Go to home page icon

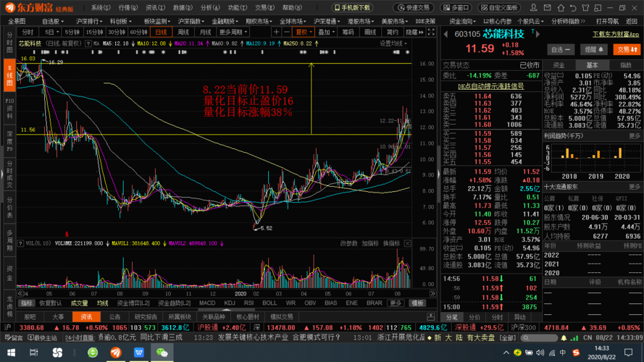click(561, 7)
